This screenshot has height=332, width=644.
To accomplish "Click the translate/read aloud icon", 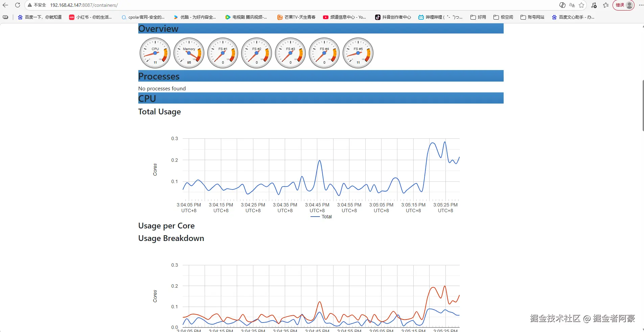I will pos(572,5).
